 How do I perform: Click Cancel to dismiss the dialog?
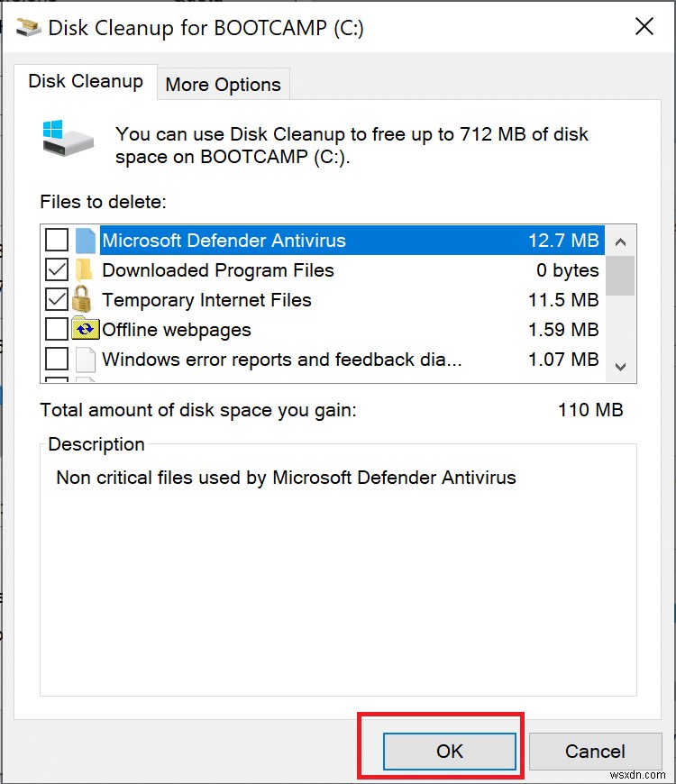tap(596, 751)
